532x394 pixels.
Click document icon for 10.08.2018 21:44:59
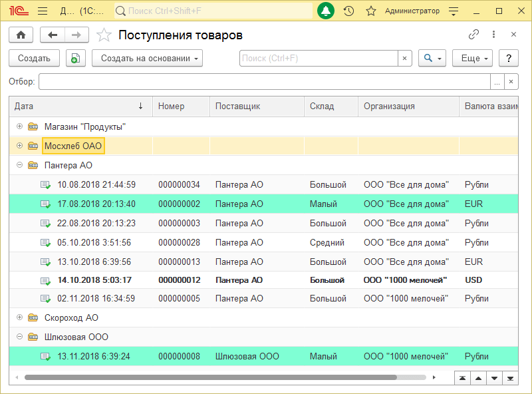45,185
